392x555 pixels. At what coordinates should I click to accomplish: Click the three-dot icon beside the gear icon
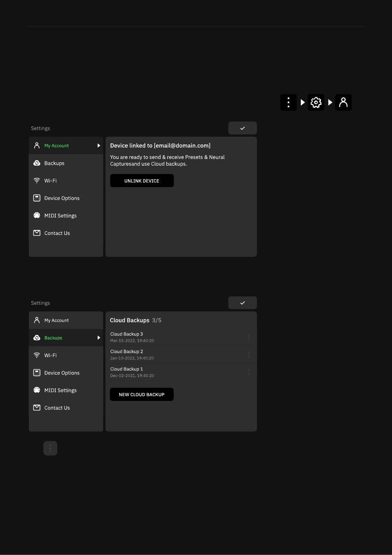pyautogui.click(x=288, y=102)
